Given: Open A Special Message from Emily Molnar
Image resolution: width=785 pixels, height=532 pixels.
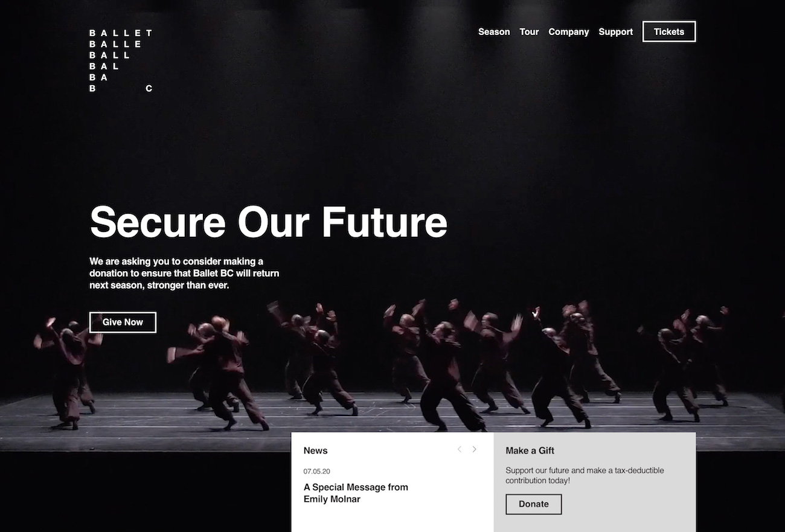Looking at the screenshot, I should (356, 493).
